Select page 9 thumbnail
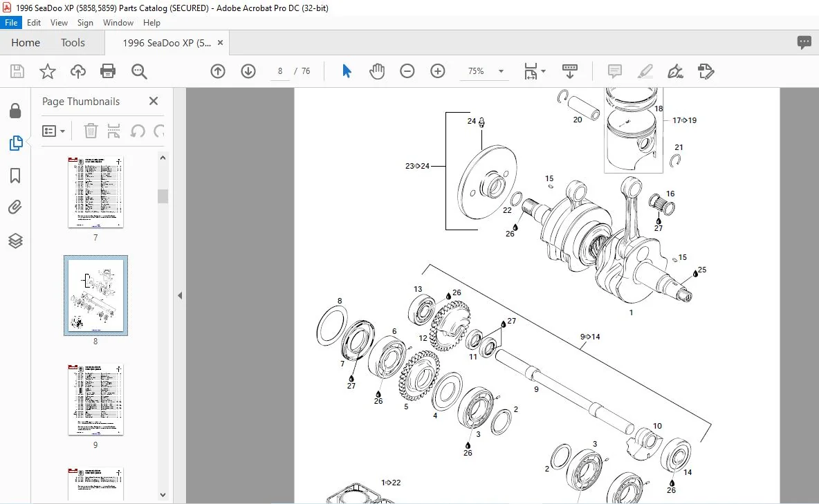Screen dimensions: 819x504 click(x=95, y=400)
